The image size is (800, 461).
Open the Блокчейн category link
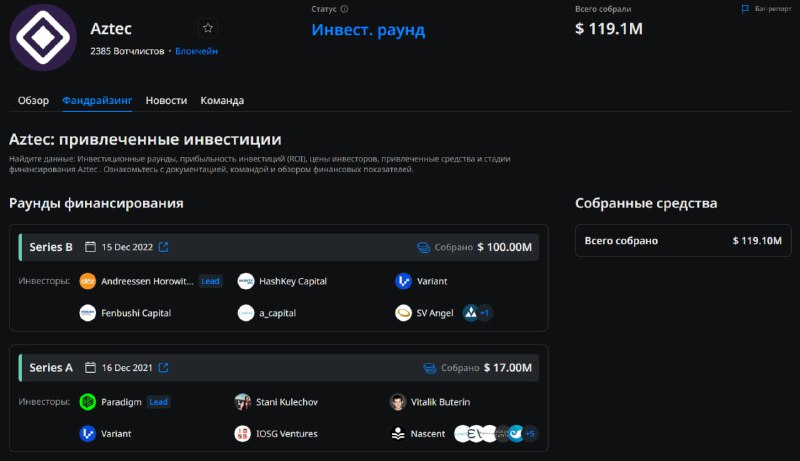[x=196, y=51]
